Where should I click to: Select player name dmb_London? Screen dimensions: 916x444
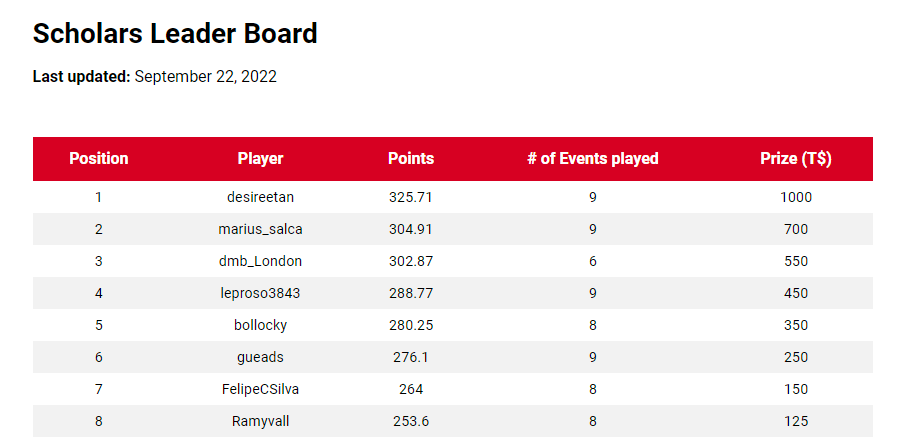click(x=261, y=261)
